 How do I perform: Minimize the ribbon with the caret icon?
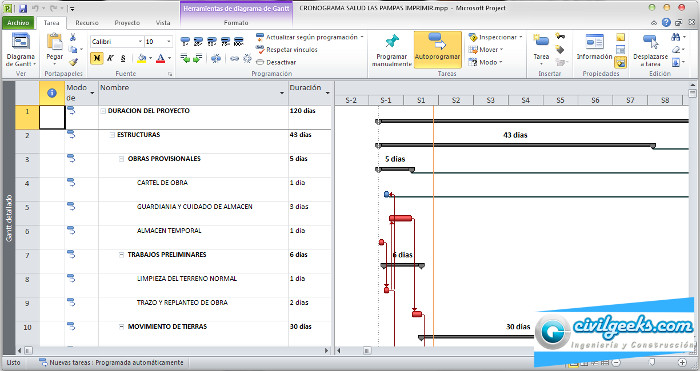(x=654, y=23)
